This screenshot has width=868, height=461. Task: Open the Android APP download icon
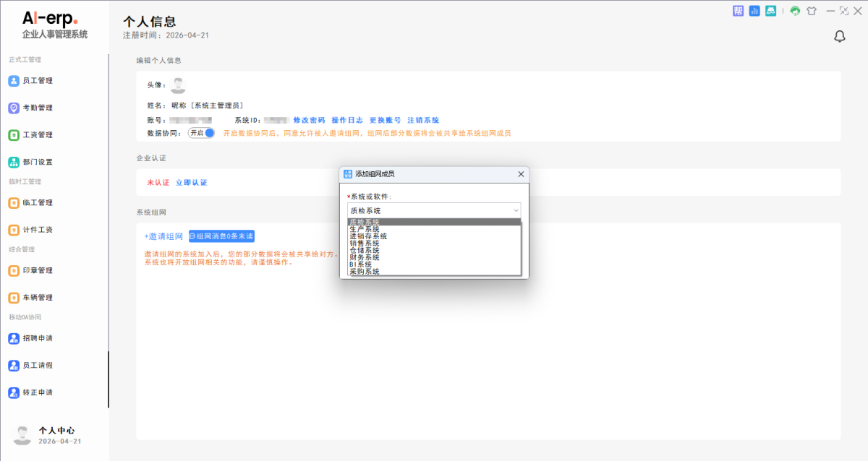[771, 11]
